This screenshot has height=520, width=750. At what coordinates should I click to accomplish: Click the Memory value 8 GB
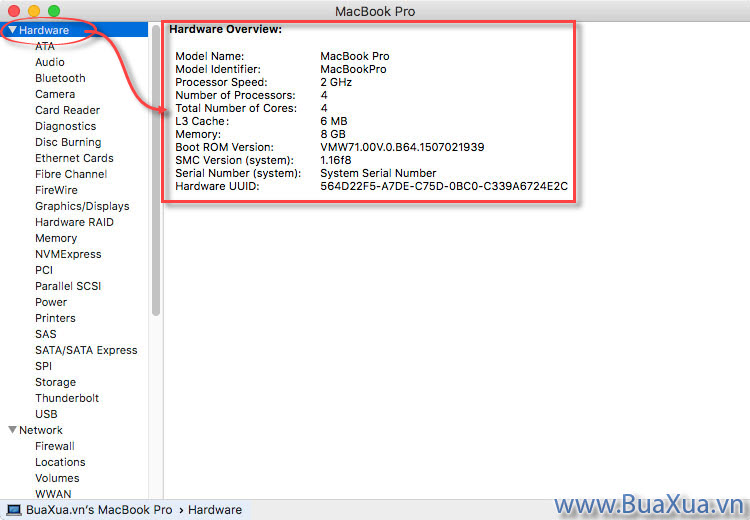coord(333,134)
